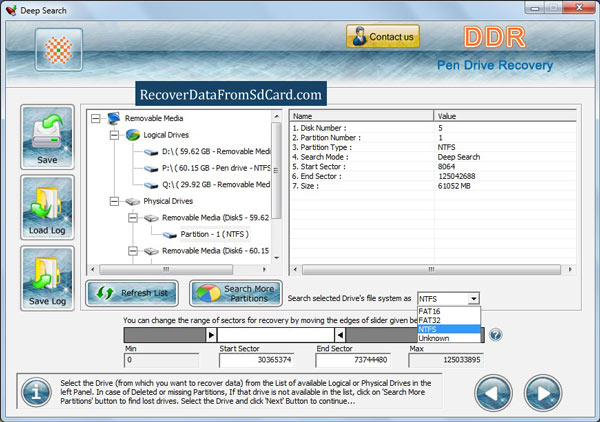Click the 'Partition Number' row
The width and height of the screenshot is (600, 422).
(x=433, y=138)
